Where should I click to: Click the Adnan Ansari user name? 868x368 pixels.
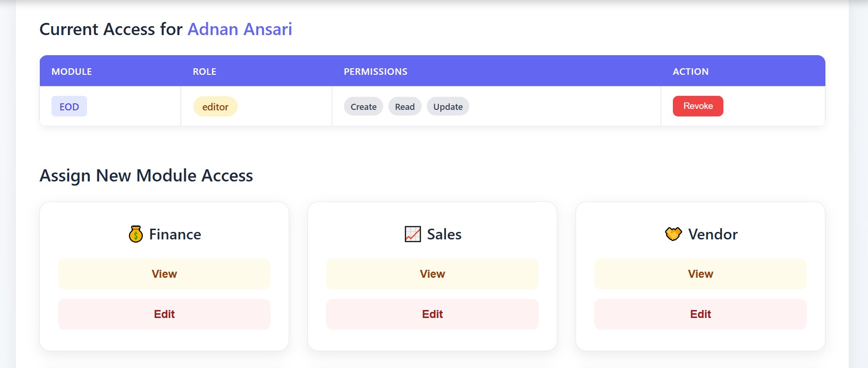pyautogui.click(x=240, y=29)
